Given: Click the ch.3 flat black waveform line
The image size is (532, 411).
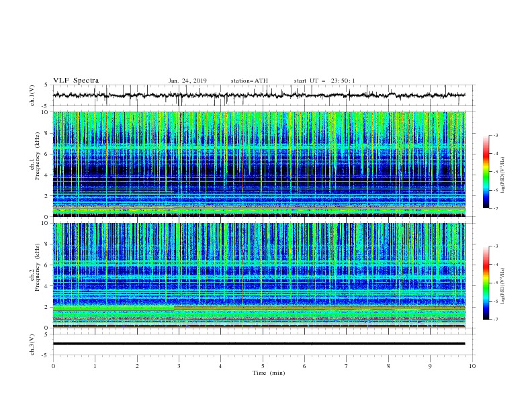Looking at the screenshot, I should (259, 344).
